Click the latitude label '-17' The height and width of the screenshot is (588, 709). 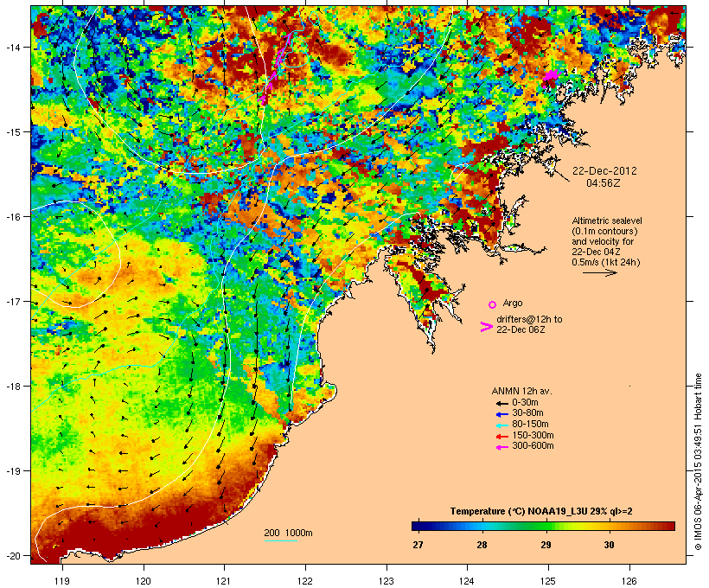12,301
